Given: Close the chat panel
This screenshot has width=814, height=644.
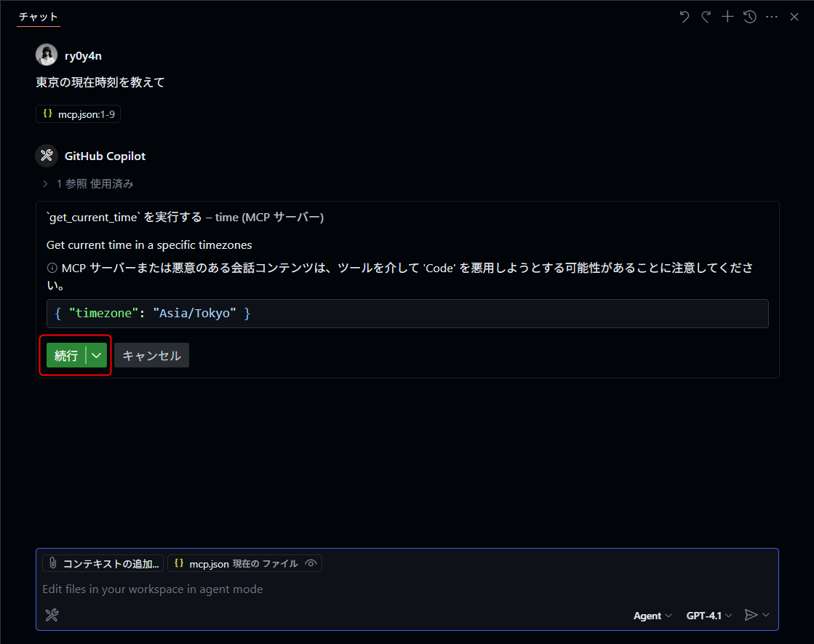Looking at the screenshot, I should 794,17.
